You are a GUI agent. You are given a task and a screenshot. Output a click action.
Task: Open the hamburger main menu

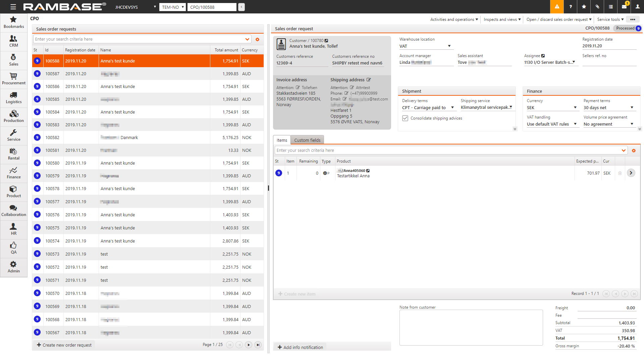point(13,7)
